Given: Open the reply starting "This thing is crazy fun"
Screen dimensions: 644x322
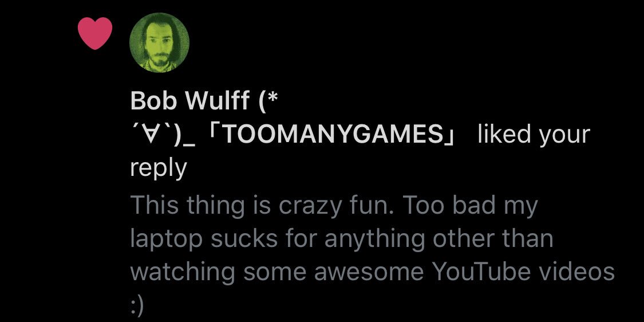Looking at the screenshot, I should 372,254.
